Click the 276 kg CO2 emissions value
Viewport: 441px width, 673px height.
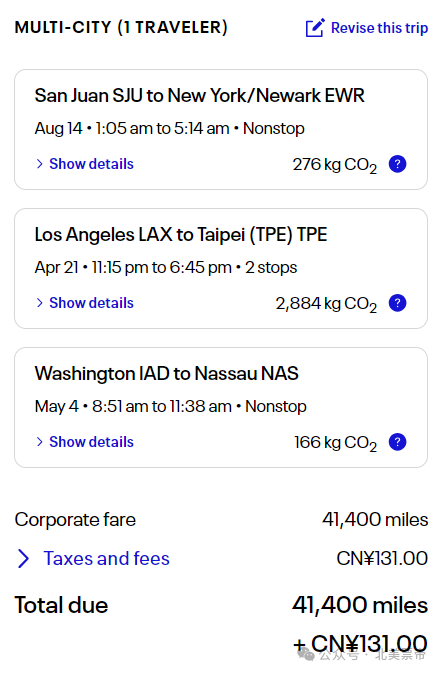tap(335, 165)
